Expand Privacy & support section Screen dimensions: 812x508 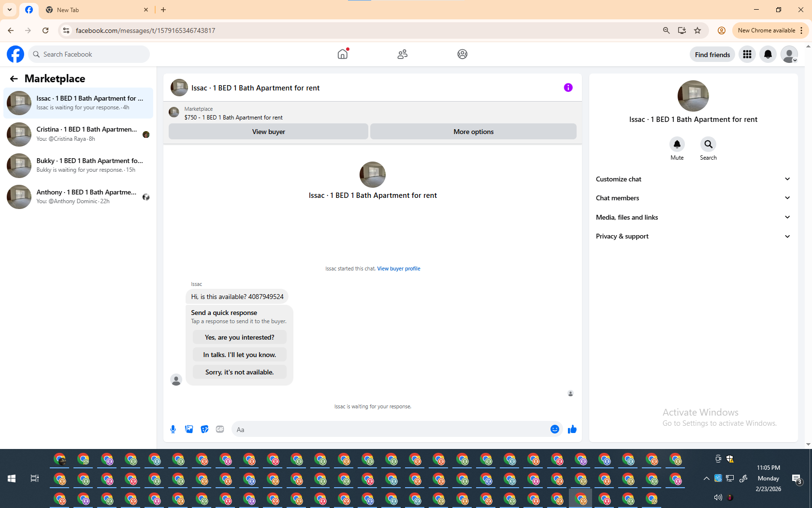pos(693,236)
